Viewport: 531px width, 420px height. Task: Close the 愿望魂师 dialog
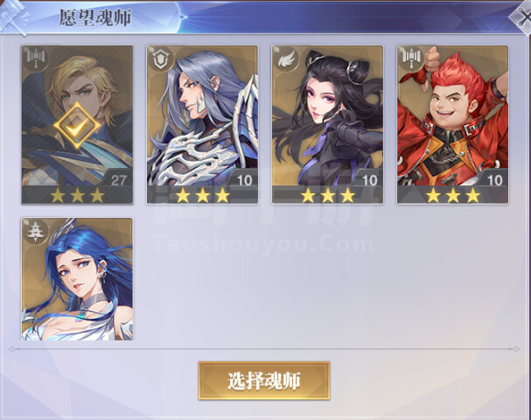coord(521,17)
